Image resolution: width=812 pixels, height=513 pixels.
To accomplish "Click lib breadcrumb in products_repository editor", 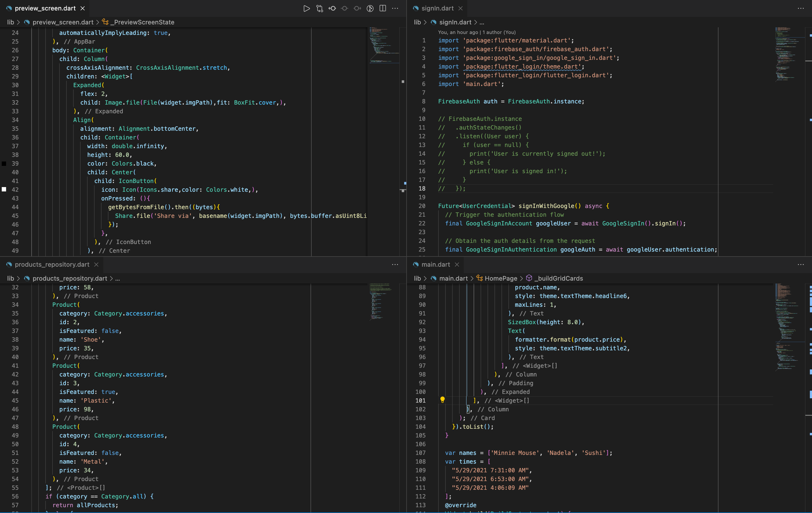I will pos(11,279).
